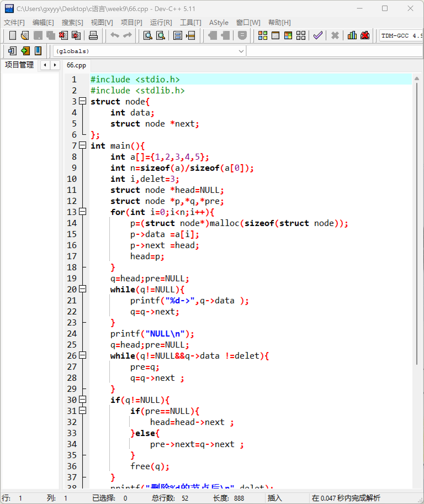Click the scrollbar up arrow
Screen dimensions: 424x504
pos(417,79)
